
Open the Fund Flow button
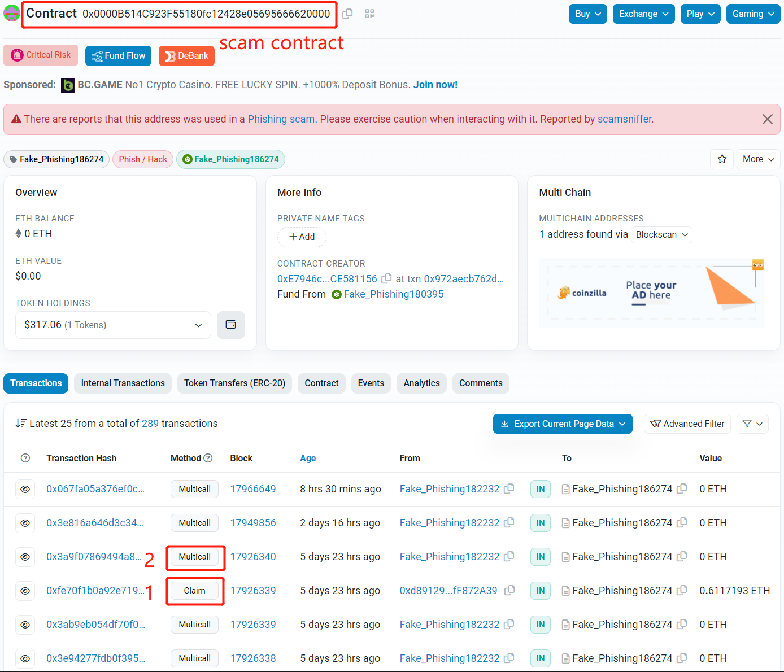tap(118, 56)
